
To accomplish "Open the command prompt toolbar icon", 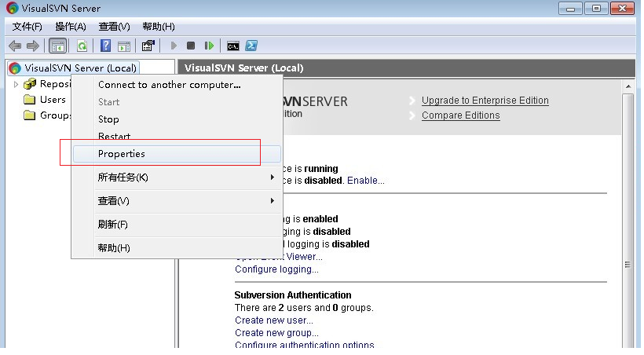I will pos(233,46).
